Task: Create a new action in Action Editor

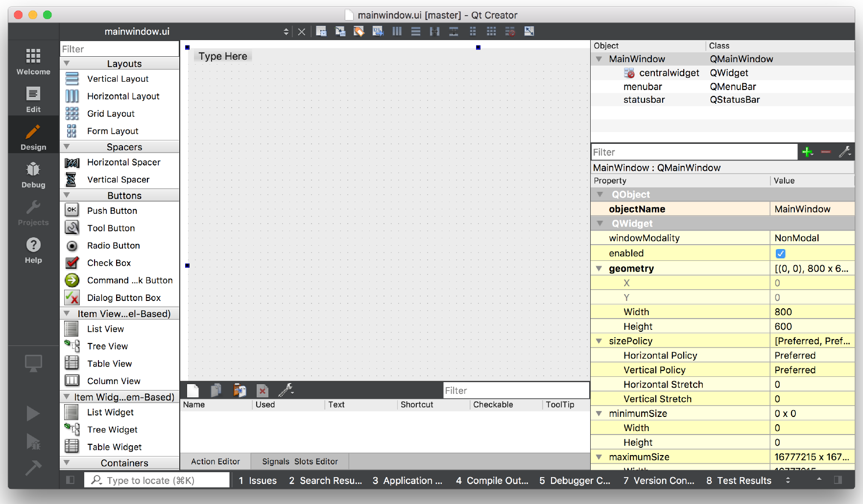Action: 193,390
